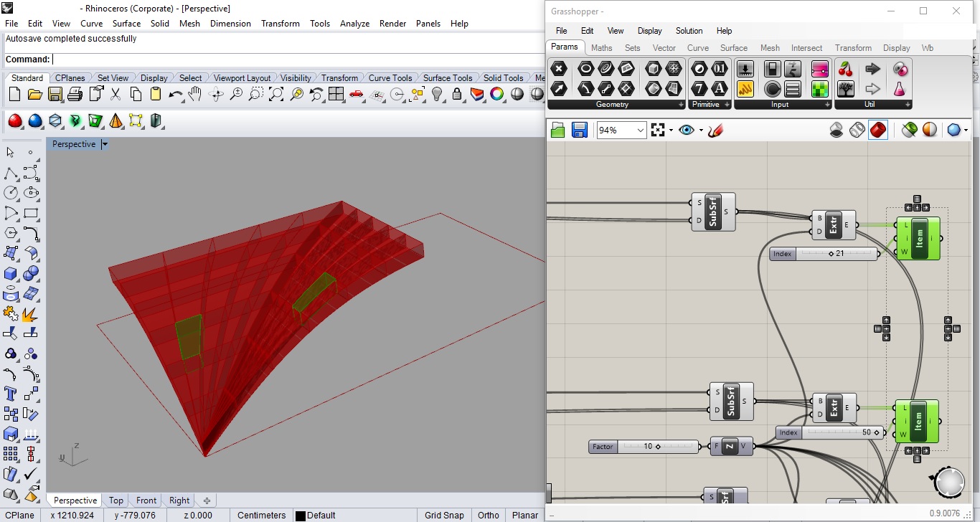The width and height of the screenshot is (980, 522).
Task: Toggle Planar mode in status bar
Action: pos(524,515)
